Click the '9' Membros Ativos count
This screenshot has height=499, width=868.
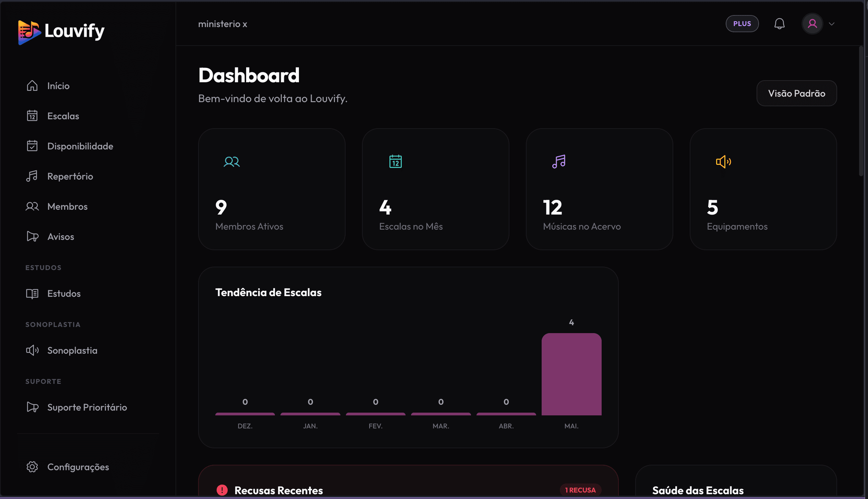point(221,207)
